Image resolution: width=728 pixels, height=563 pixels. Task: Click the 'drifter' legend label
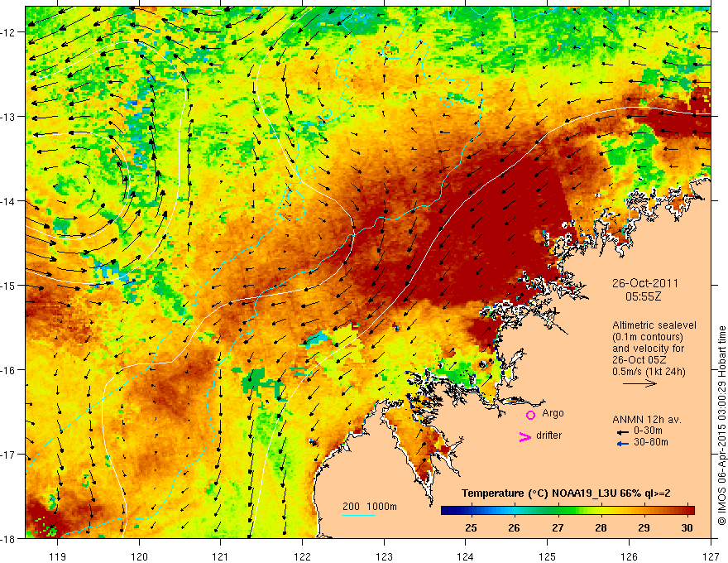[548, 435]
